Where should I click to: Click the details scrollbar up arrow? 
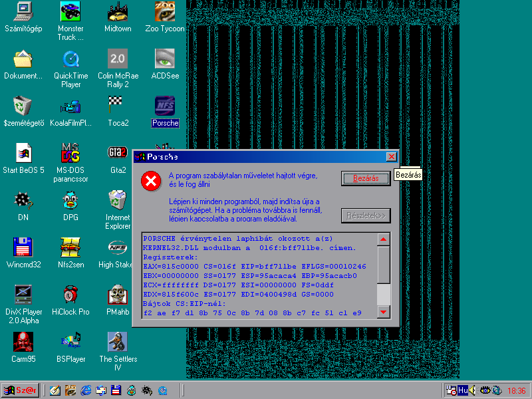tap(384, 239)
